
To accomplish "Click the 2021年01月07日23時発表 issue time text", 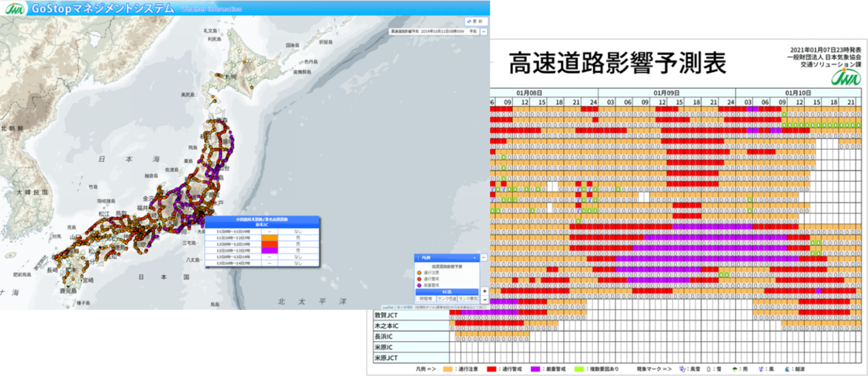I will point(825,50).
